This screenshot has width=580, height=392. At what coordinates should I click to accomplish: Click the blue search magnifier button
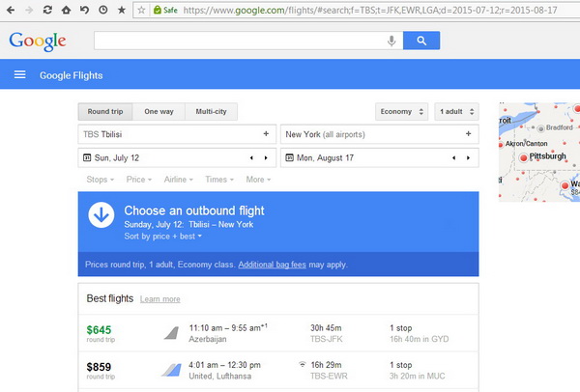[420, 41]
